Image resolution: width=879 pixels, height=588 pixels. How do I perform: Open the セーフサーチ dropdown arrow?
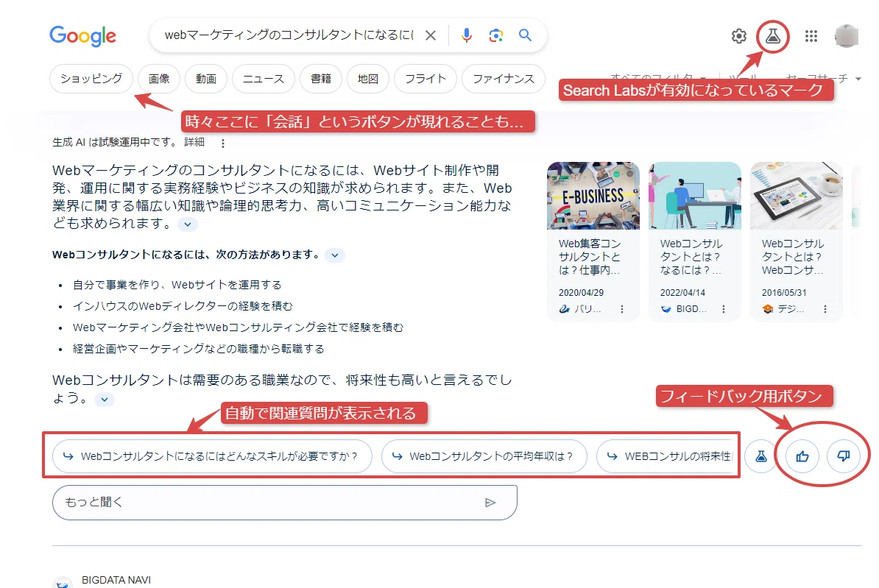[858, 79]
